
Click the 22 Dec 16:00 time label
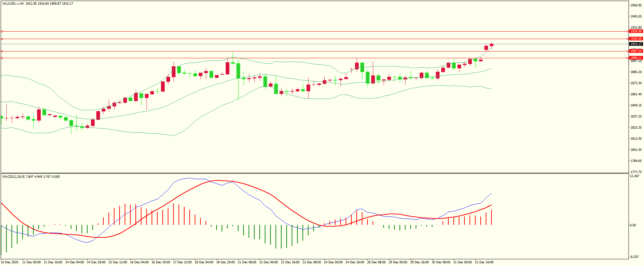pos(290,262)
